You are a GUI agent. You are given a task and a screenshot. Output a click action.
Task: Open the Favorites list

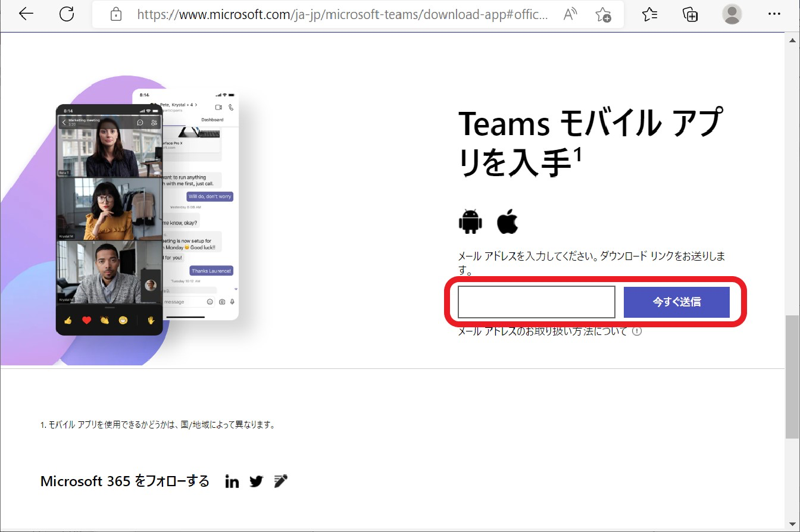click(x=649, y=15)
